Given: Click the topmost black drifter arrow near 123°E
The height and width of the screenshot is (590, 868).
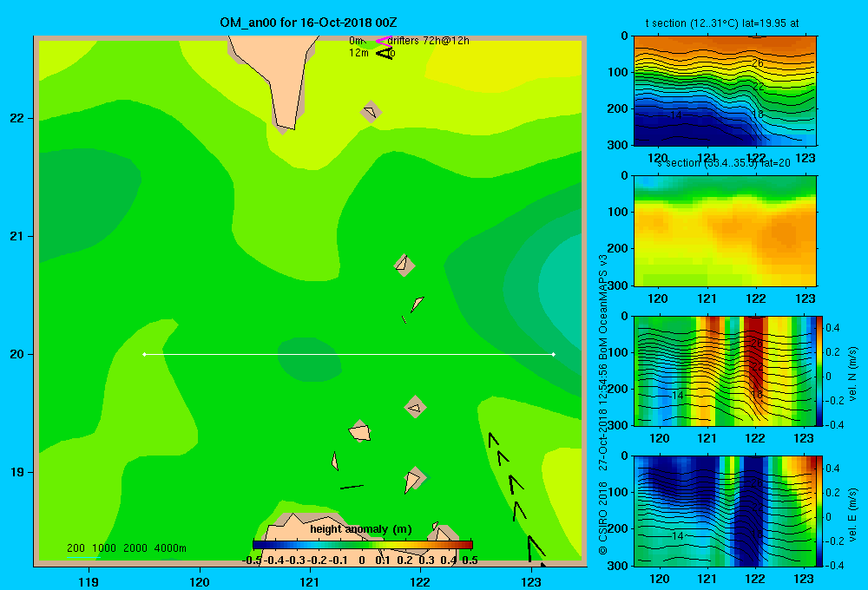Looking at the screenshot, I should (493, 440).
